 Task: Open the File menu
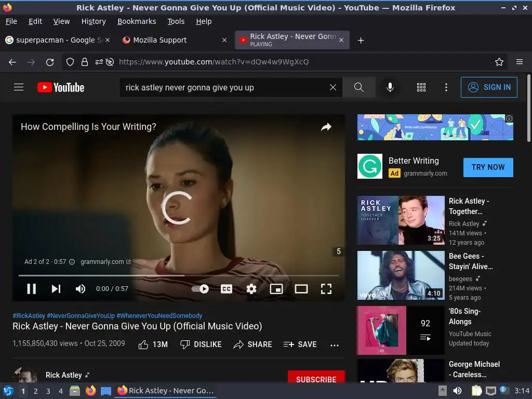click(11, 21)
